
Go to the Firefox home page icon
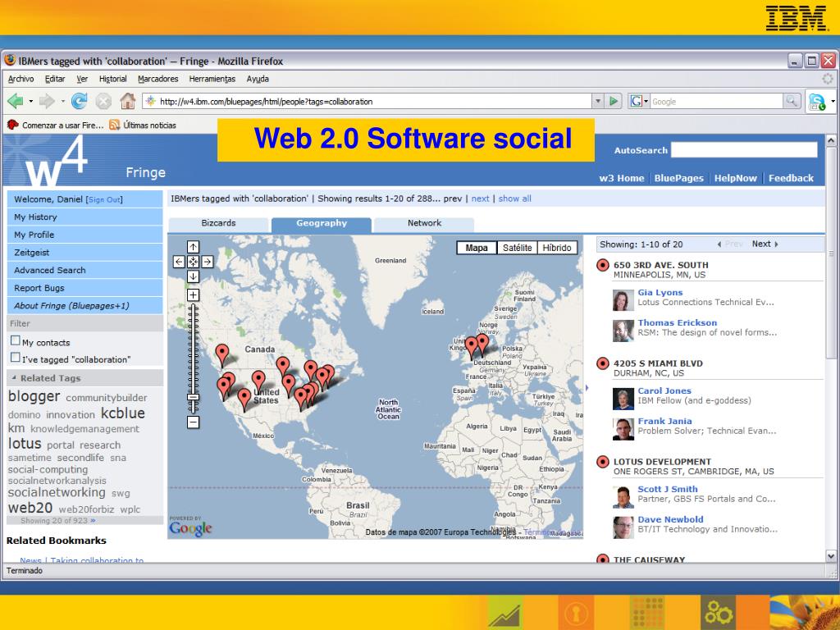pos(127,101)
